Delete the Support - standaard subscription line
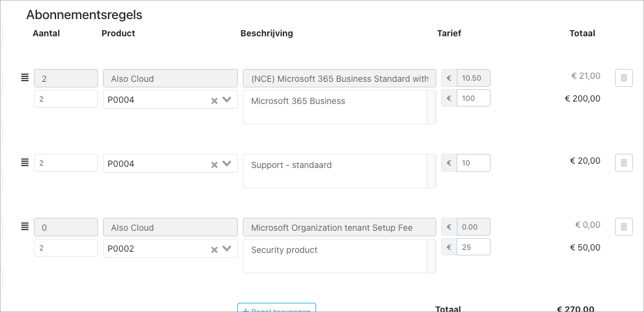Screen dimensions: 644x312 [x=624, y=162]
